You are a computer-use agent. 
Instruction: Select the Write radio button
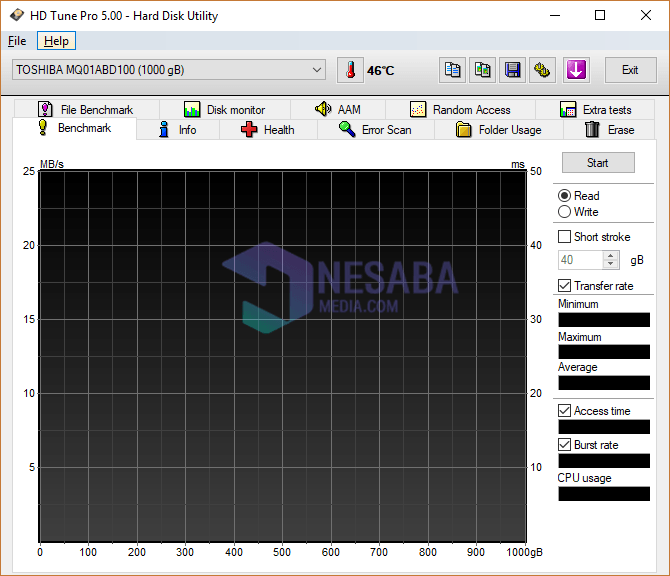tap(564, 212)
